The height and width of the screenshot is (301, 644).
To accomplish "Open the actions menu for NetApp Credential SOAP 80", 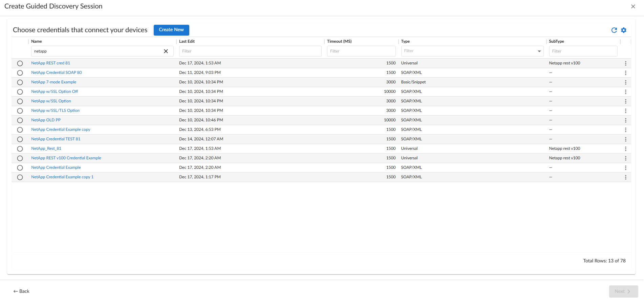I will click(x=625, y=73).
